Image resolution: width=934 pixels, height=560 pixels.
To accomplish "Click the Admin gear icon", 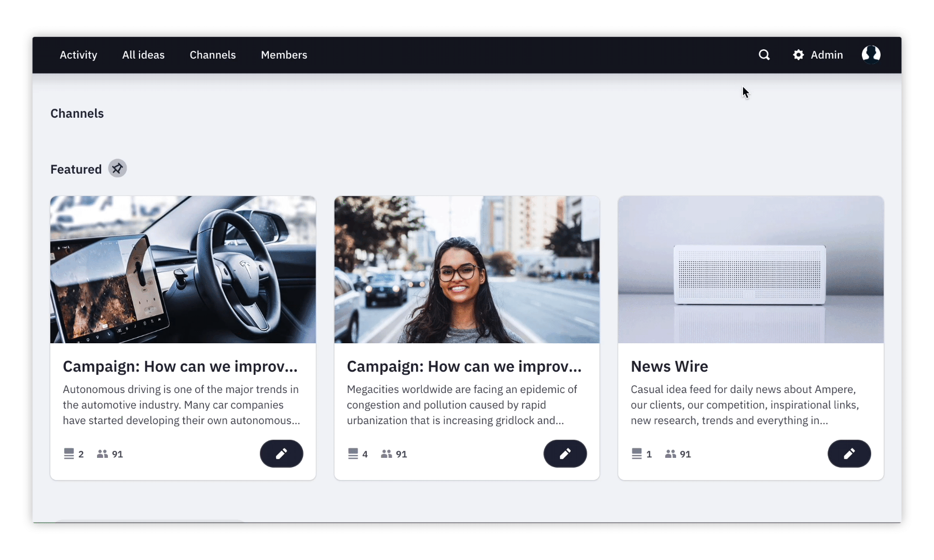I will tap(799, 55).
